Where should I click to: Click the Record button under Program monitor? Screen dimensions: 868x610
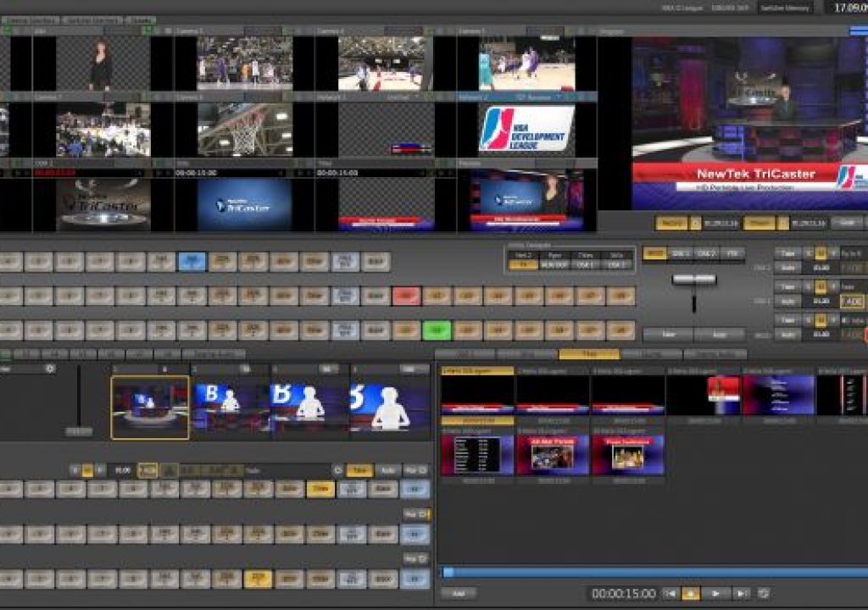click(x=671, y=223)
